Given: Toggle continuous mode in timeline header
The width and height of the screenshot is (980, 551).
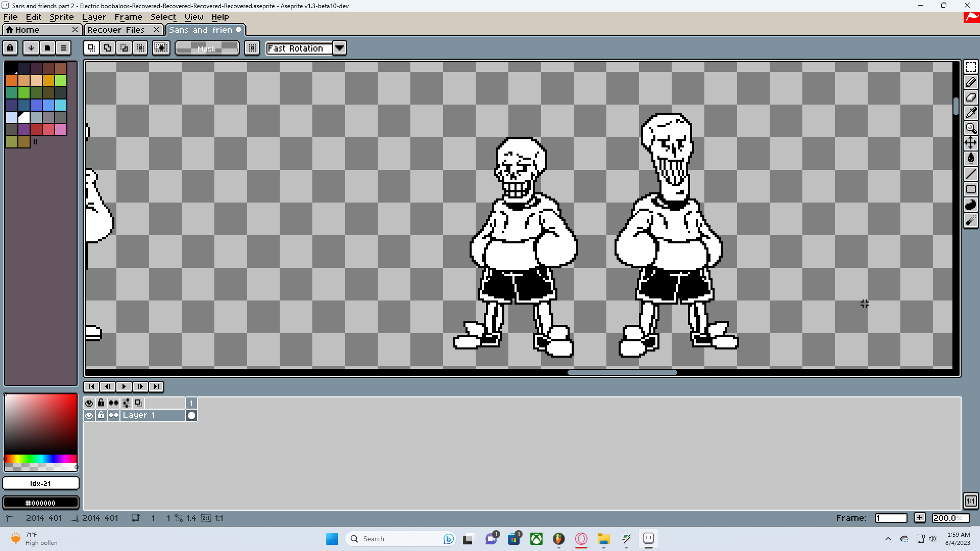Looking at the screenshot, I should [113, 403].
